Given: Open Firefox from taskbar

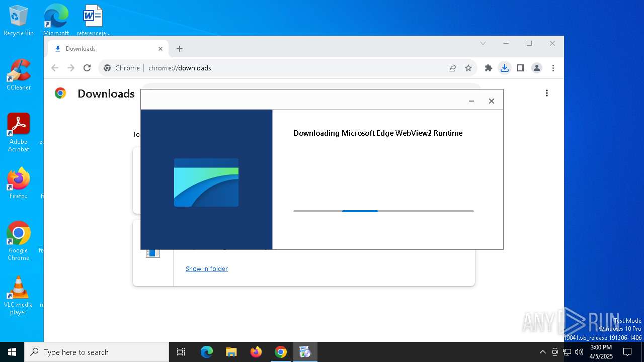Looking at the screenshot, I should click(256, 352).
